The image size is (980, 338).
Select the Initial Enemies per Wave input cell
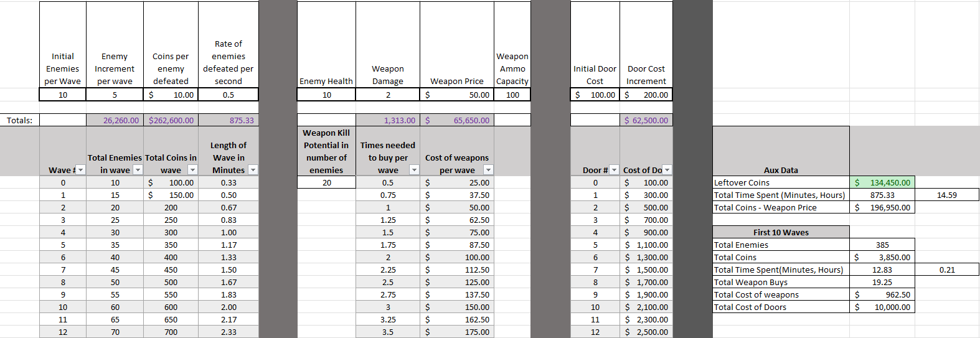click(x=63, y=95)
